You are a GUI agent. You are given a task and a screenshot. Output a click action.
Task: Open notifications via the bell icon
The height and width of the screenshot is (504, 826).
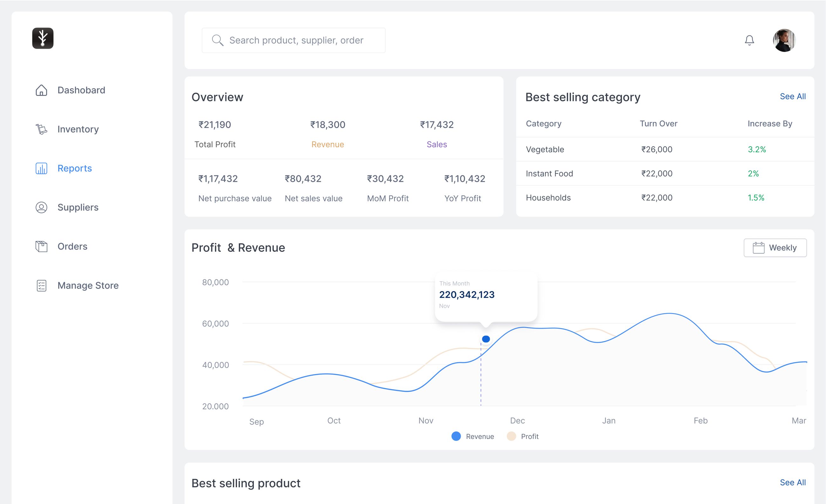pos(749,40)
